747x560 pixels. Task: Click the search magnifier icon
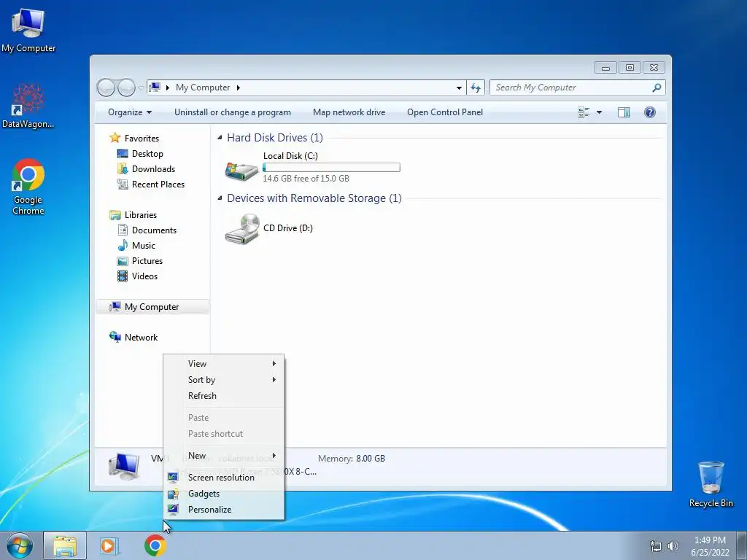[x=657, y=87]
